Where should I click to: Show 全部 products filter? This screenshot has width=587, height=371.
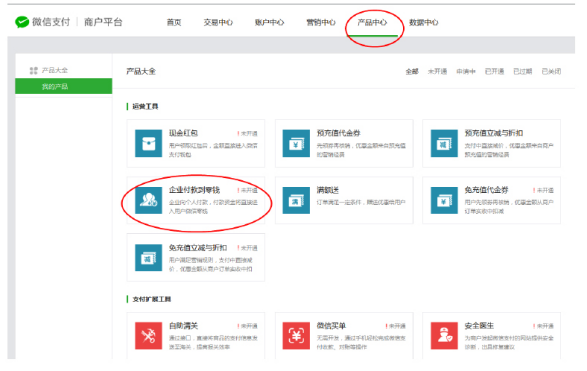point(412,71)
